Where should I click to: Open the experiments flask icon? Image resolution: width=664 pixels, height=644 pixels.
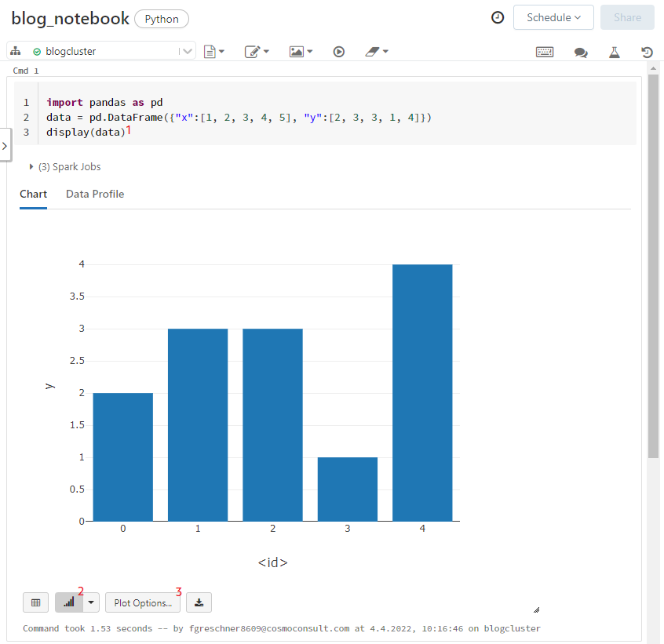pos(615,52)
